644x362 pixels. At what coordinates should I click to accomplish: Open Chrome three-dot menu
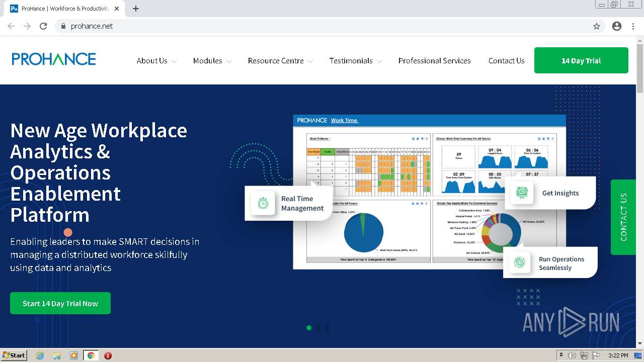633,26
